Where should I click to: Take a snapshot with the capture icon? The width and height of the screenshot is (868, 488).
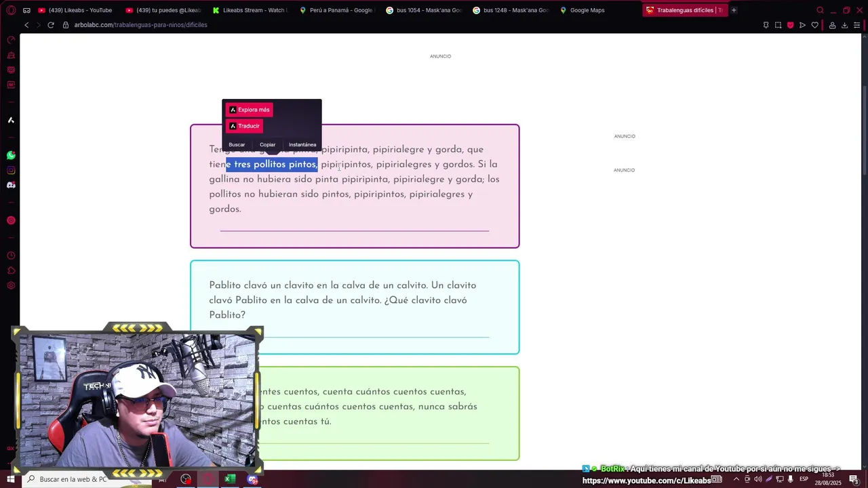coord(778,25)
